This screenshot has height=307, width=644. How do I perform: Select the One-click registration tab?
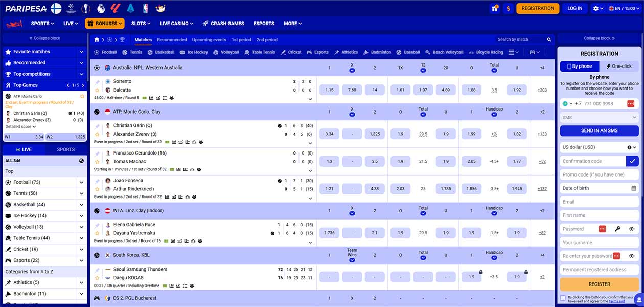619,66
